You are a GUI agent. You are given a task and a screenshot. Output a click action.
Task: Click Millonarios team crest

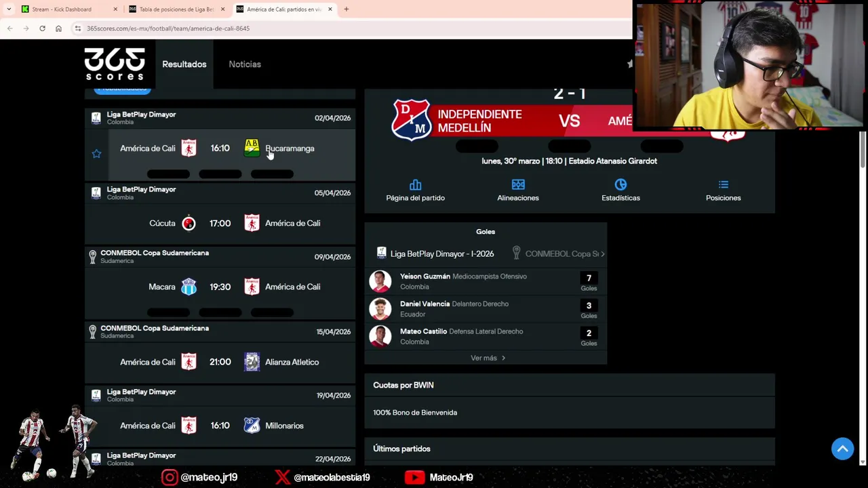tap(252, 426)
